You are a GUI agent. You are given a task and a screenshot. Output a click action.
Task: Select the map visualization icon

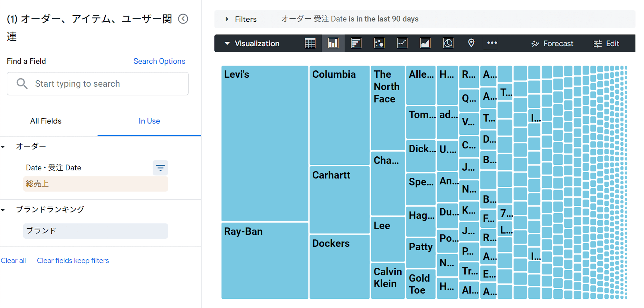(x=471, y=43)
